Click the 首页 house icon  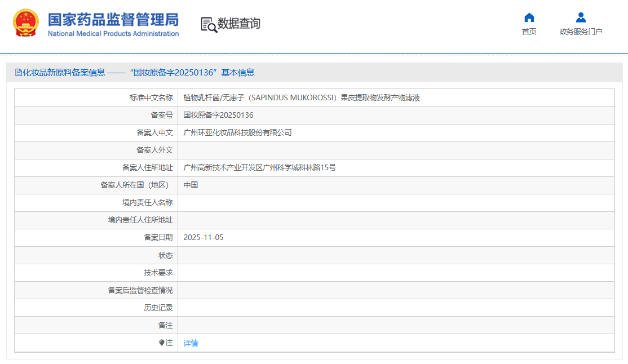tap(529, 17)
